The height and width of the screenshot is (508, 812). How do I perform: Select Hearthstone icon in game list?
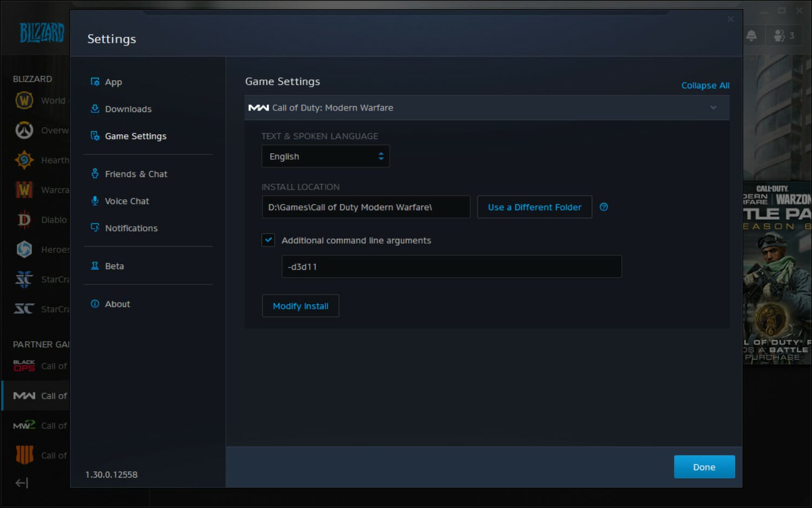[x=24, y=160]
